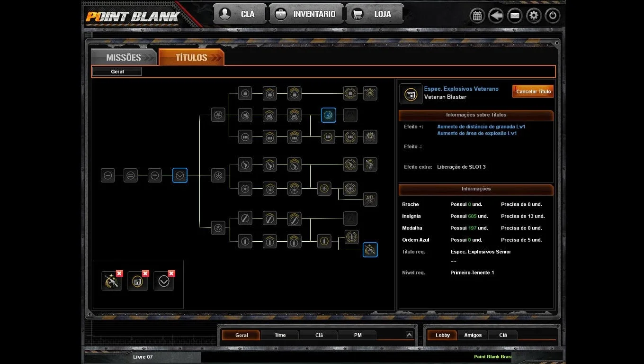Select the winged emblem title
644x364 pixels.
coord(370,137)
